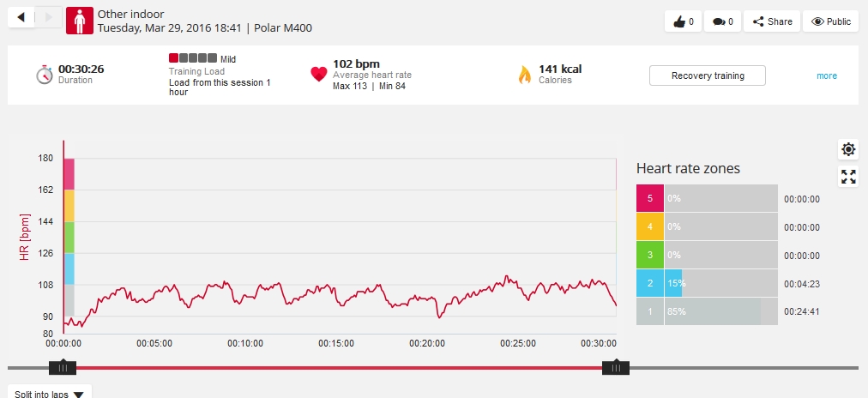Open the more details link

click(x=826, y=75)
